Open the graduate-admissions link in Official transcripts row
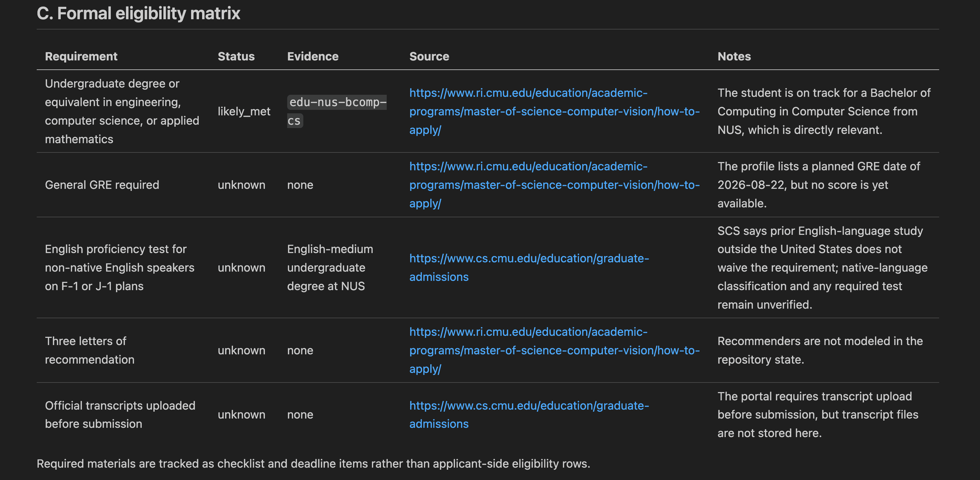 pyautogui.click(x=529, y=414)
